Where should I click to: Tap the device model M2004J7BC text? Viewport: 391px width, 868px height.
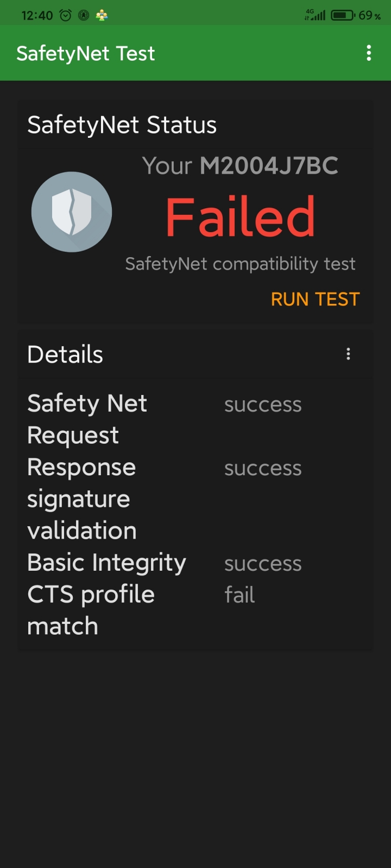click(x=269, y=166)
